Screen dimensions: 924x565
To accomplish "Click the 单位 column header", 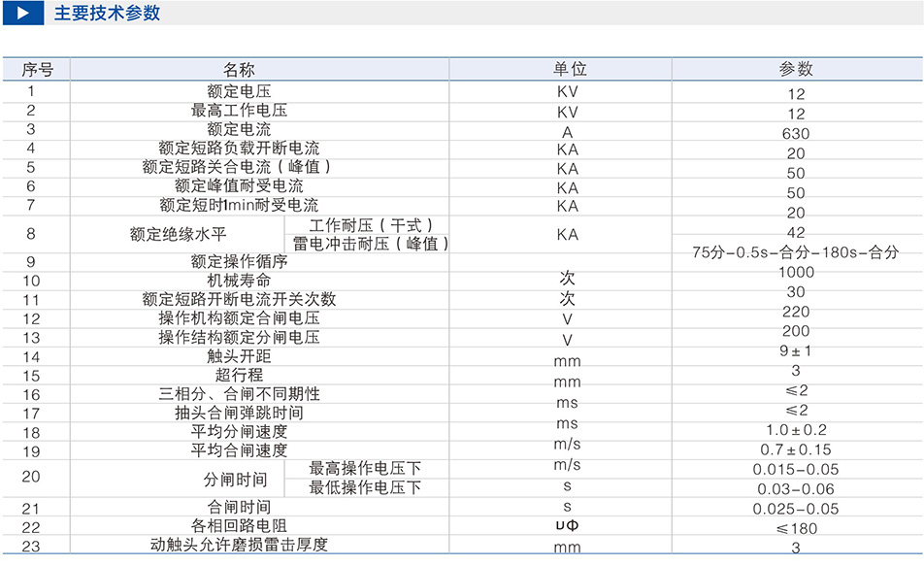I will (x=569, y=70).
